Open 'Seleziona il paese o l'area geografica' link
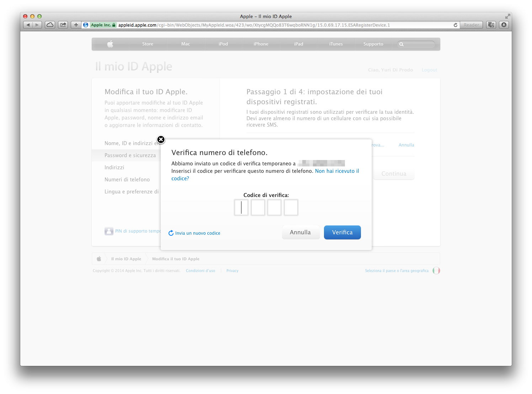 397,271
